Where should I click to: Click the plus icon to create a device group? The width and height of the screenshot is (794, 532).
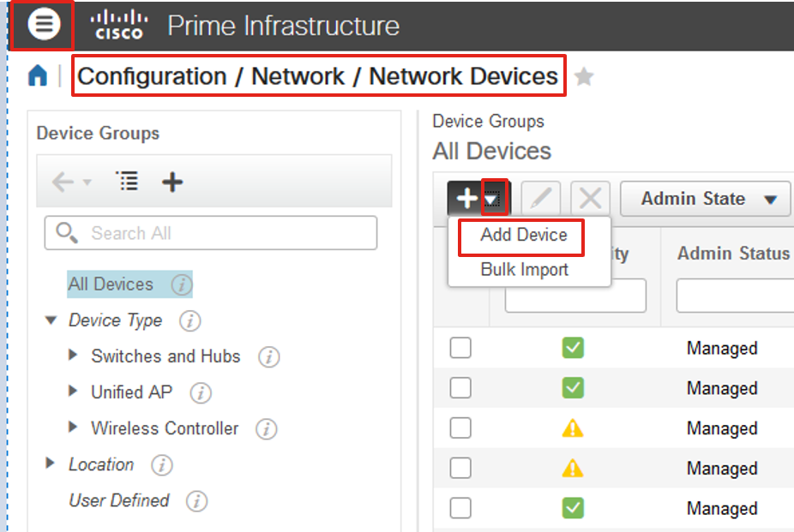(171, 182)
